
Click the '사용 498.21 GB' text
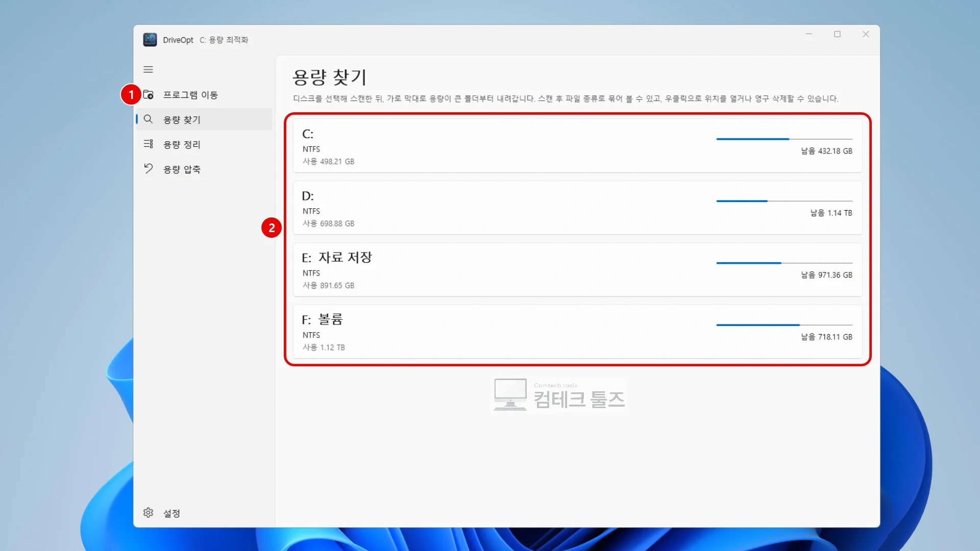pos(328,161)
